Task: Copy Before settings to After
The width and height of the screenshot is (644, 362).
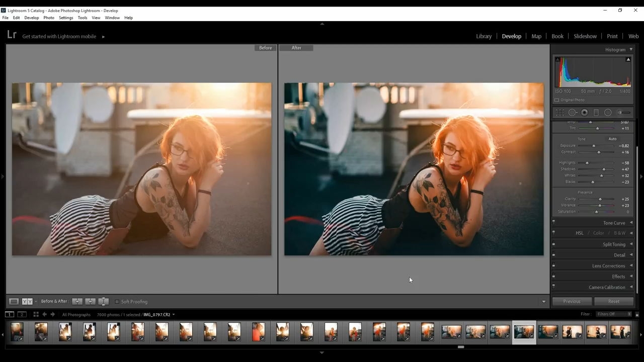Action: coord(77,302)
